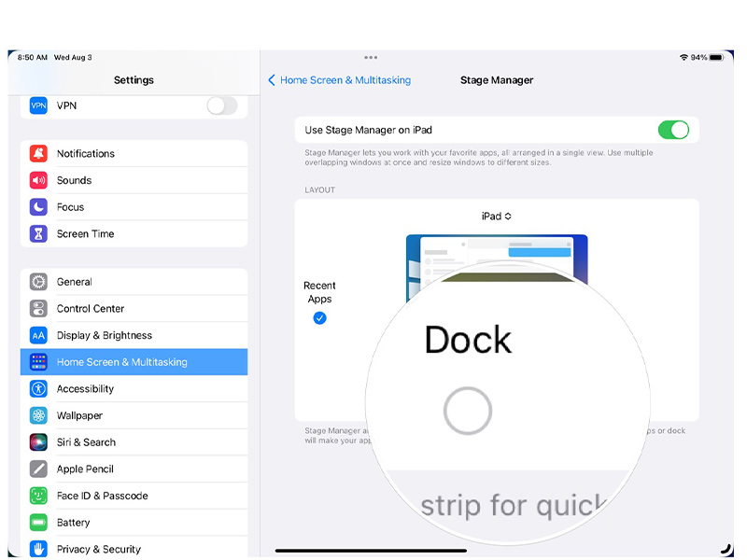Image resolution: width=747 pixels, height=560 pixels.
Task: Open the iPad layout device selector
Action: (497, 217)
